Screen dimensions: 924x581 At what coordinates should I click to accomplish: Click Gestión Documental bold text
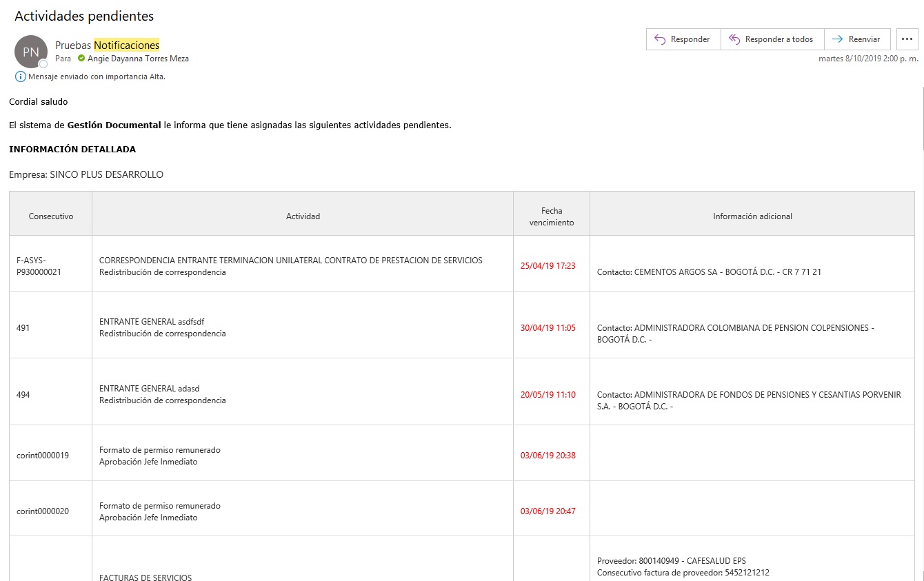click(114, 125)
